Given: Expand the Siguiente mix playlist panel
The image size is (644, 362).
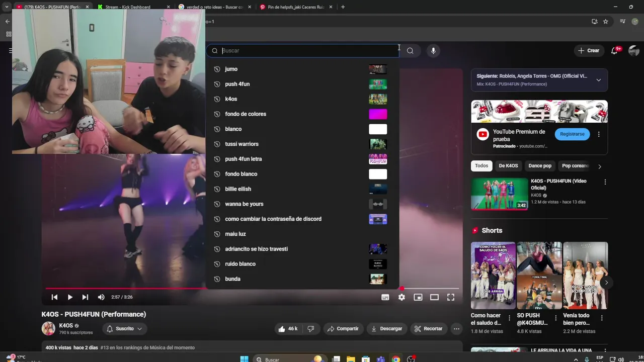Looking at the screenshot, I should pyautogui.click(x=598, y=80).
